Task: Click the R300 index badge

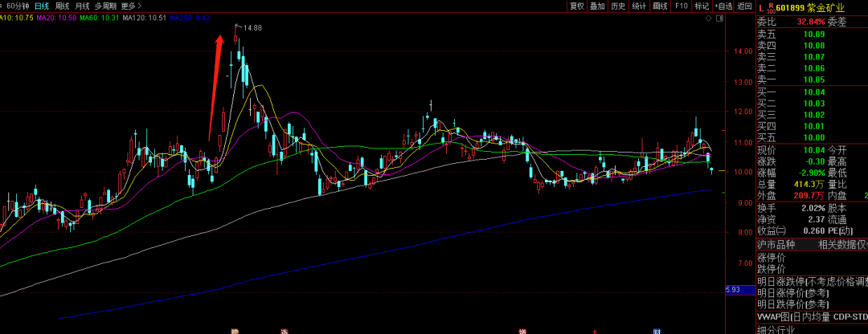Action: click(771, 8)
